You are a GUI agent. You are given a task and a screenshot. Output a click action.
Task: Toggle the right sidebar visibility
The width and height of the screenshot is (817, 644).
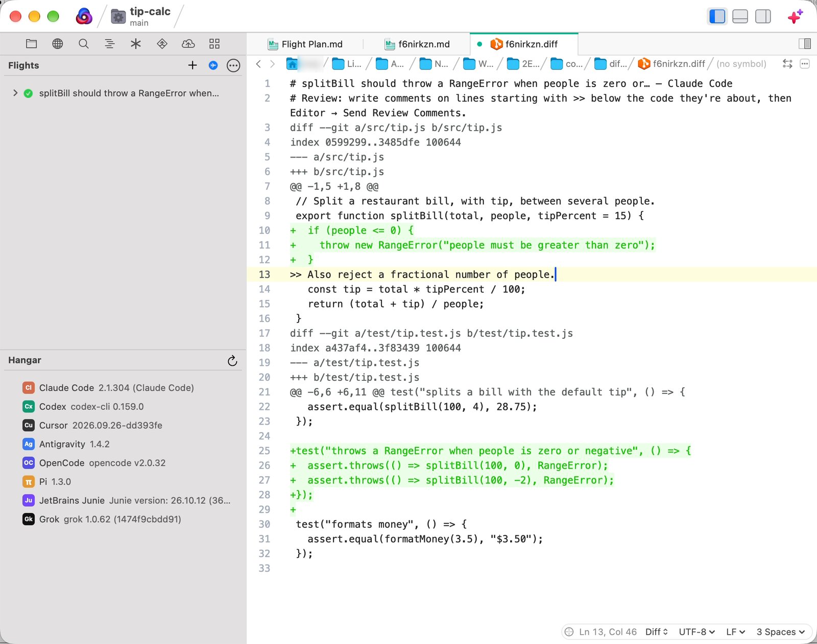pyautogui.click(x=763, y=16)
